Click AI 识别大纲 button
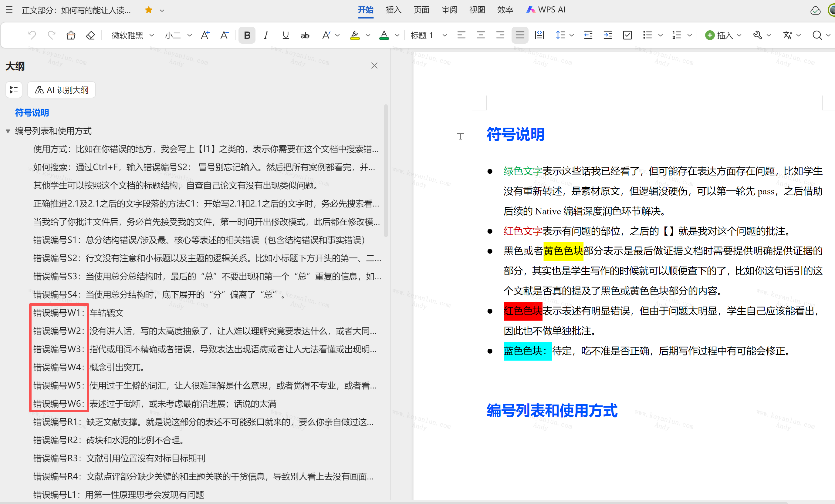This screenshot has height=504, width=835. 61,90
